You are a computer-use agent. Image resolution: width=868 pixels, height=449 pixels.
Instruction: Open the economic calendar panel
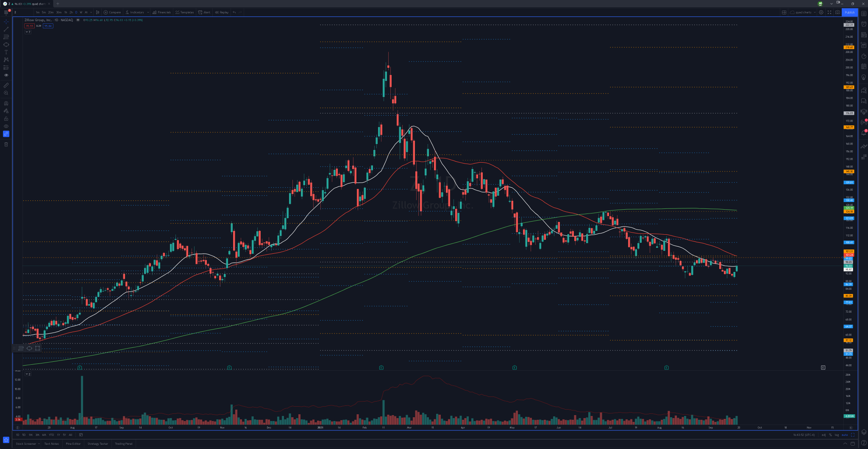pos(864,67)
